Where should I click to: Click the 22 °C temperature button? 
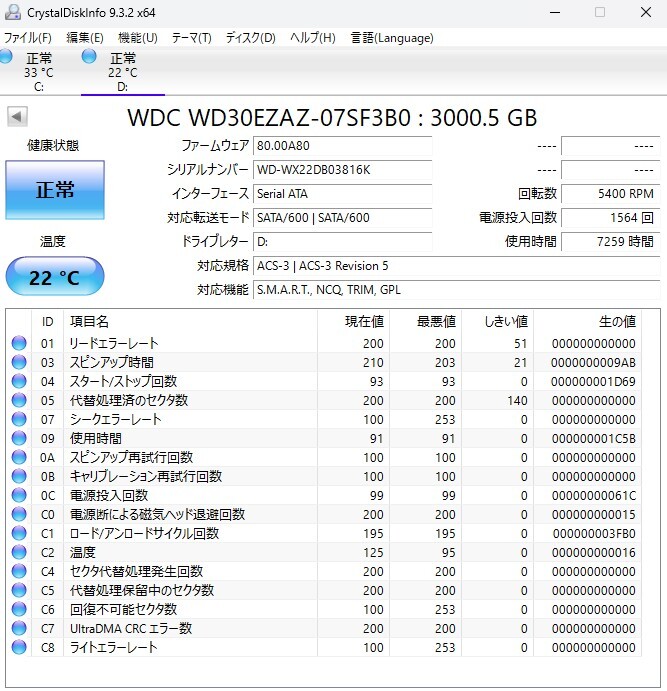coord(55,277)
